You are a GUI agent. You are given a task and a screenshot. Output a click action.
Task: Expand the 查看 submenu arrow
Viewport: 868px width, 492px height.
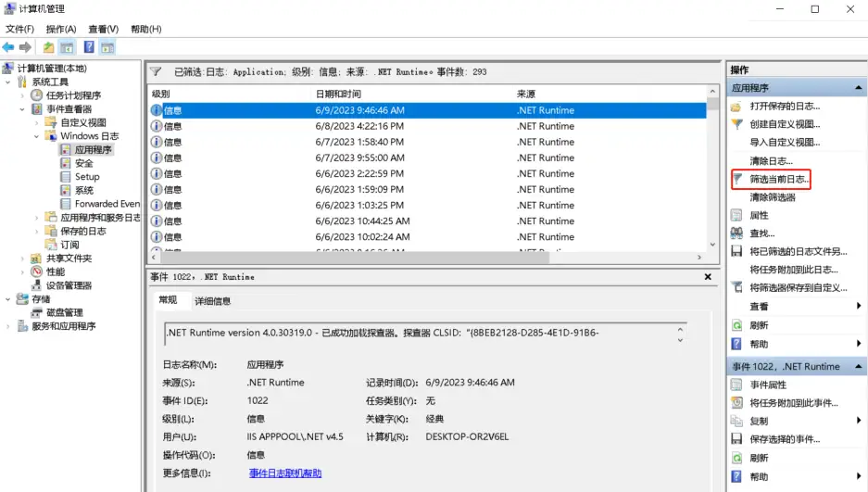coord(858,307)
